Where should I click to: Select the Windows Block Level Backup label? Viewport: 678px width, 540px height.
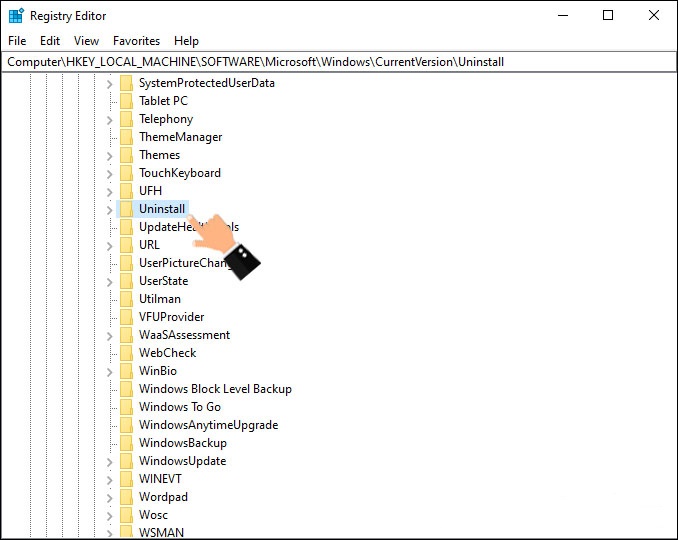215,389
